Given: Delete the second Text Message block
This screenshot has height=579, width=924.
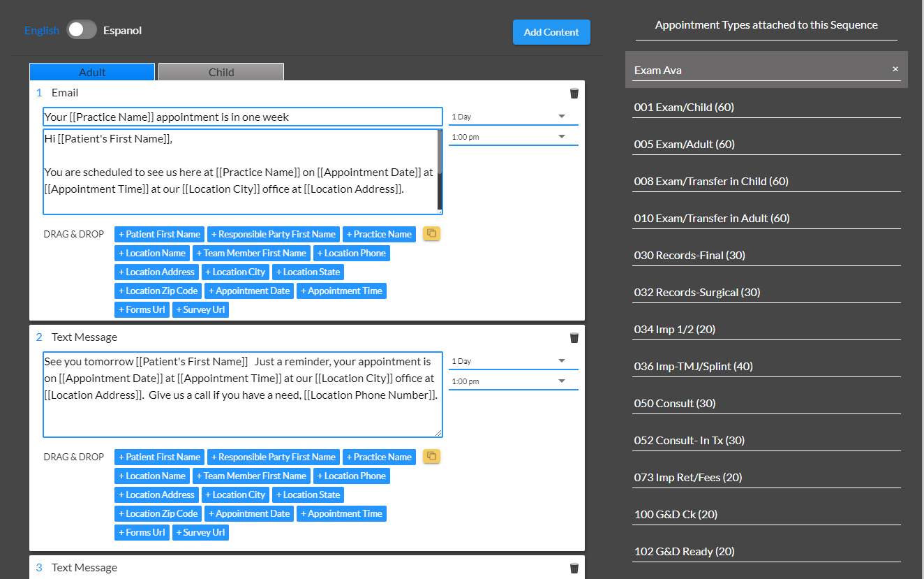Looking at the screenshot, I should tap(574, 337).
